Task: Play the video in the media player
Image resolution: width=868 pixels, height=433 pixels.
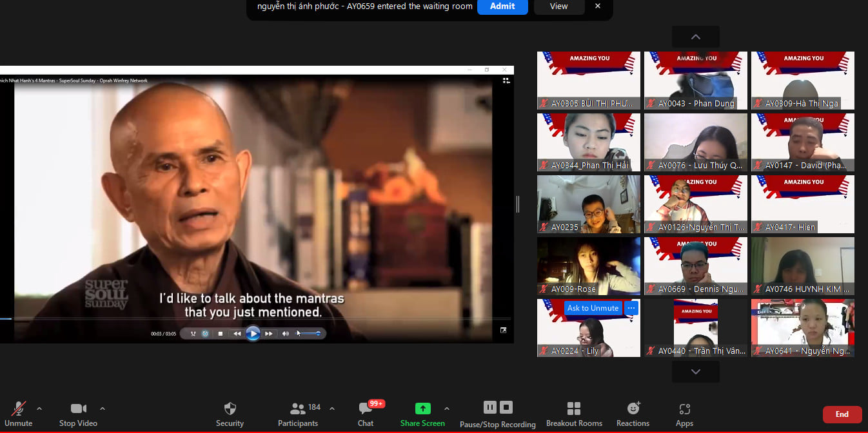Action: click(x=253, y=334)
